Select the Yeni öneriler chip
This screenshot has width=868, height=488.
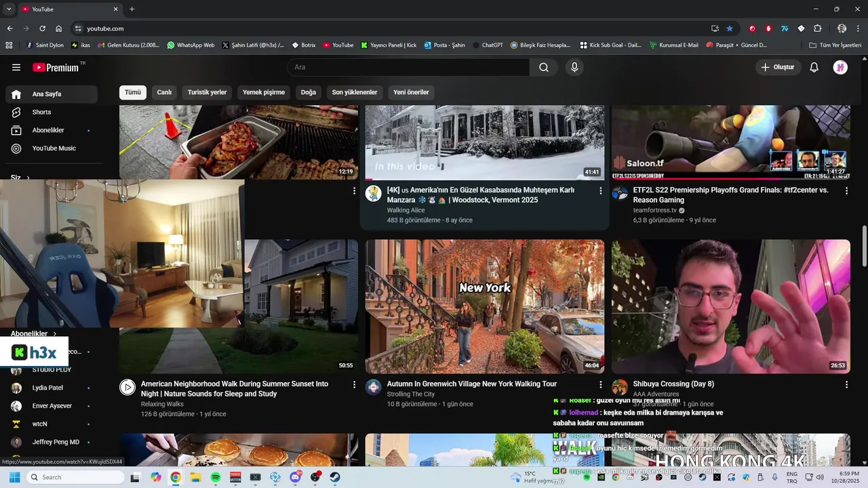point(411,92)
